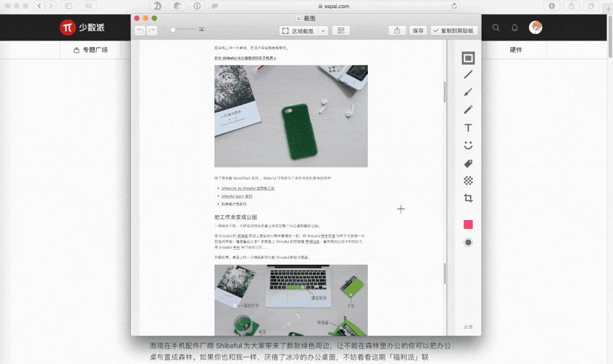Screen dimensions: 613x364
Task: Click the search icon on 少数派 header
Action: point(496,27)
